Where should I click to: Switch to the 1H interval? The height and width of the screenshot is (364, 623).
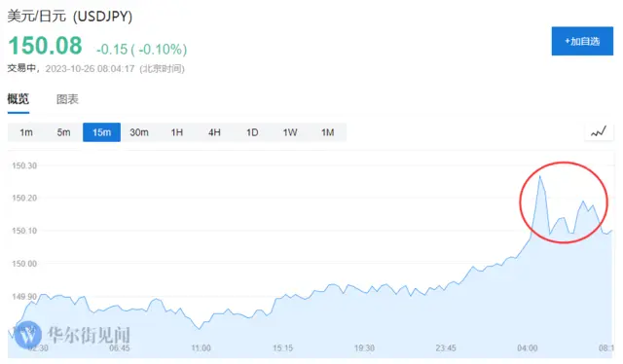pos(177,132)
